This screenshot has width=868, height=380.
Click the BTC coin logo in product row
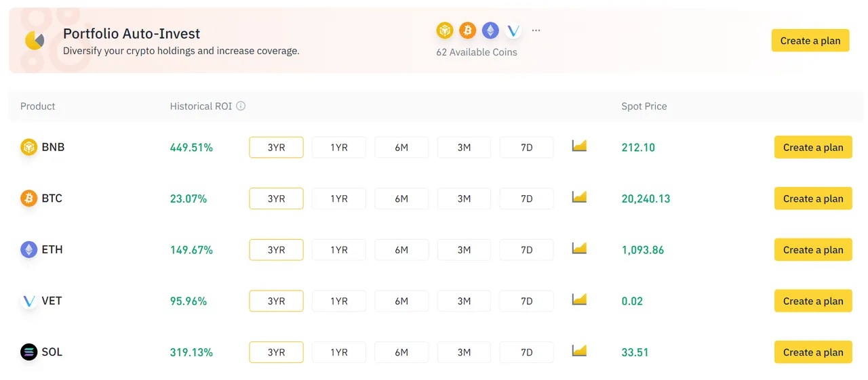coord(28,198)
